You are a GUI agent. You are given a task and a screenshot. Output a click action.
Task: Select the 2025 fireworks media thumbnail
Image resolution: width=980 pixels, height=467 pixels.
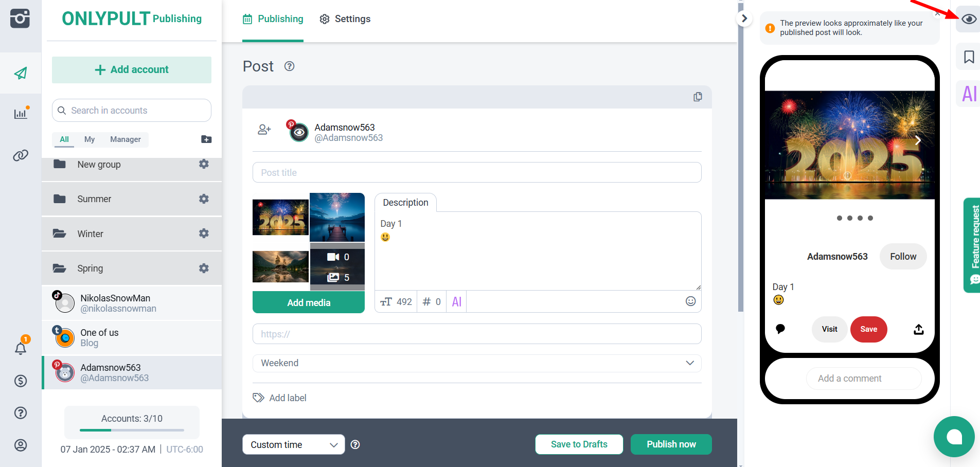coord(280,217)
